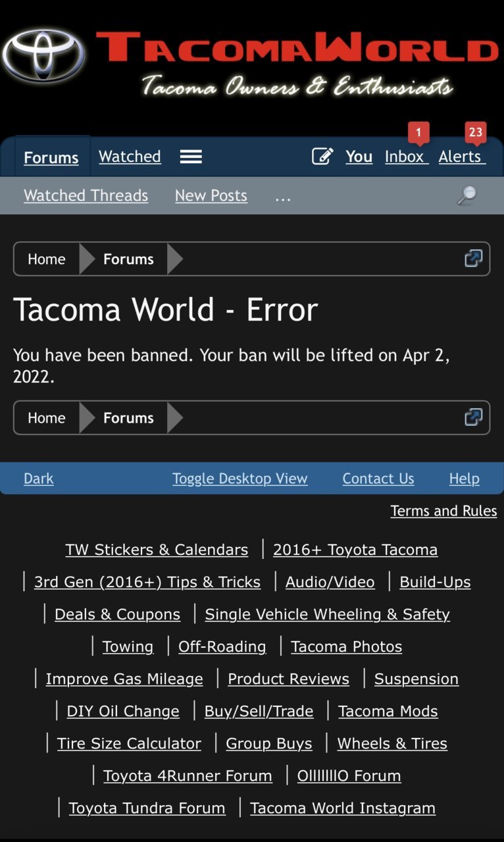Image resolution: width=504 pixels, height=842 pixels.
Task: Open Group Buys
Action: (x=269, y=743)
